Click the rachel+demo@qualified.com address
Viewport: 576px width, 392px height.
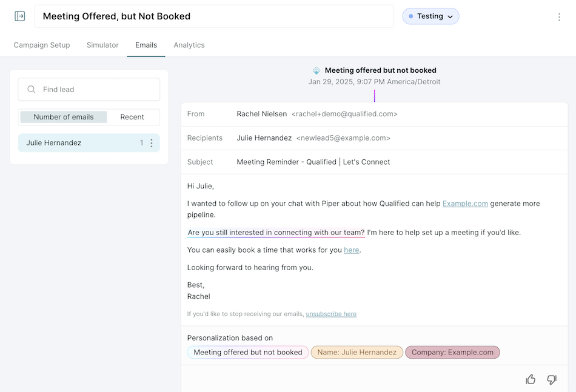344,114
